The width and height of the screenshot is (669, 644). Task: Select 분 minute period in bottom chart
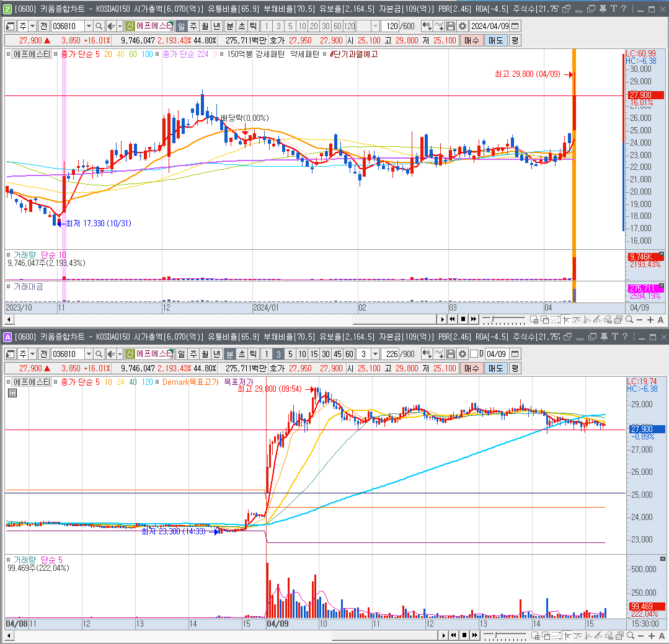tap(229, 354)
